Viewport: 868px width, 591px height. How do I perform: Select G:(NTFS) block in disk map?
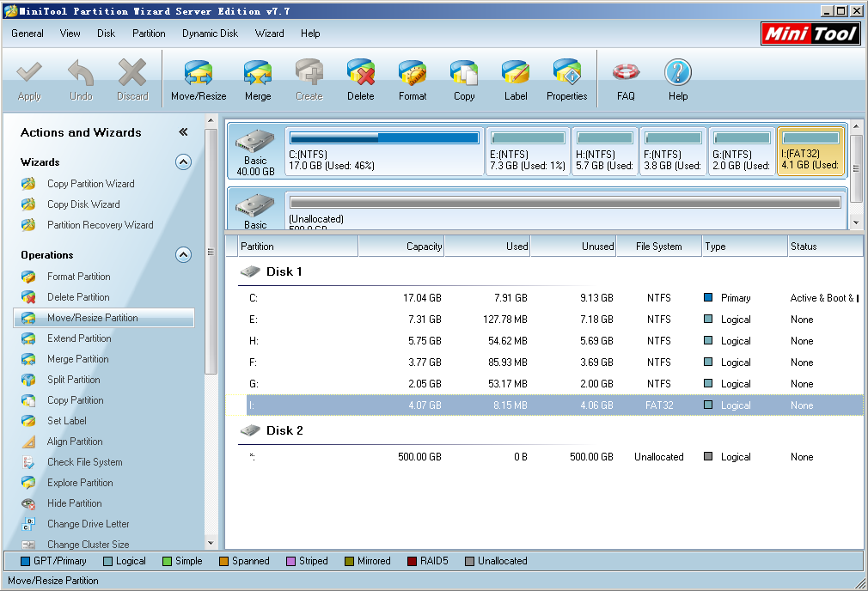(742, 152)
